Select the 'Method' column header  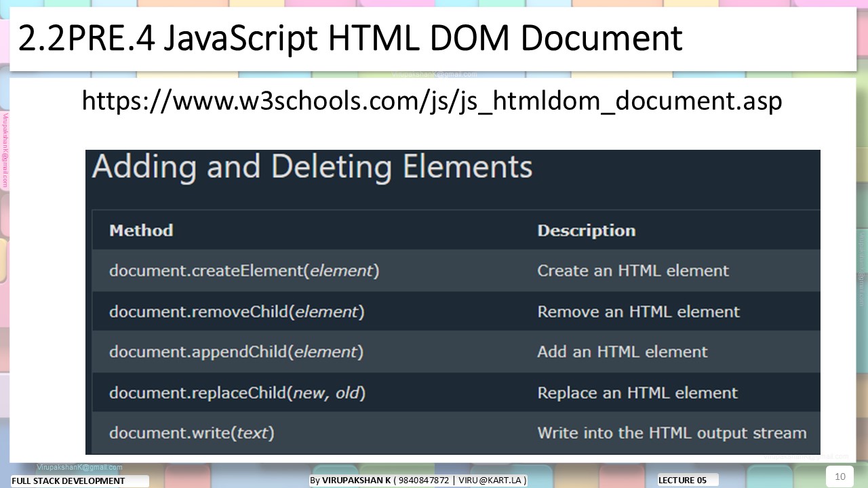[x=141, y=230]
